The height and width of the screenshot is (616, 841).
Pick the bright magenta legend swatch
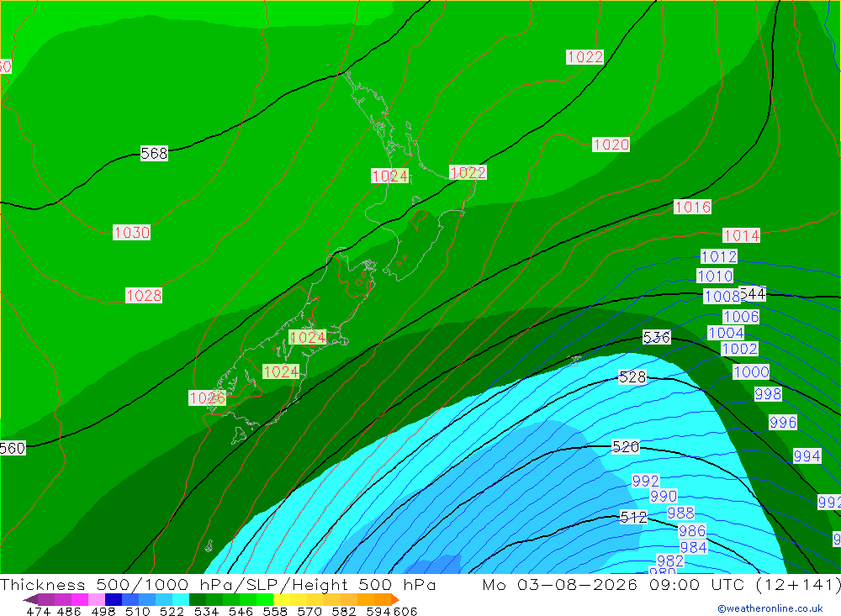[x=80, y=599]
